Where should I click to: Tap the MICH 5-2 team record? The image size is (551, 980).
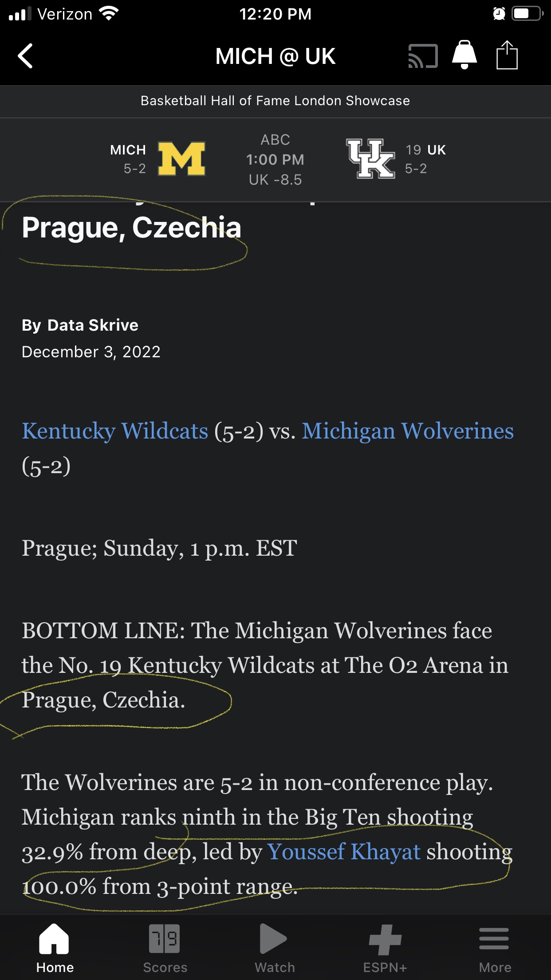pos(128,159)
